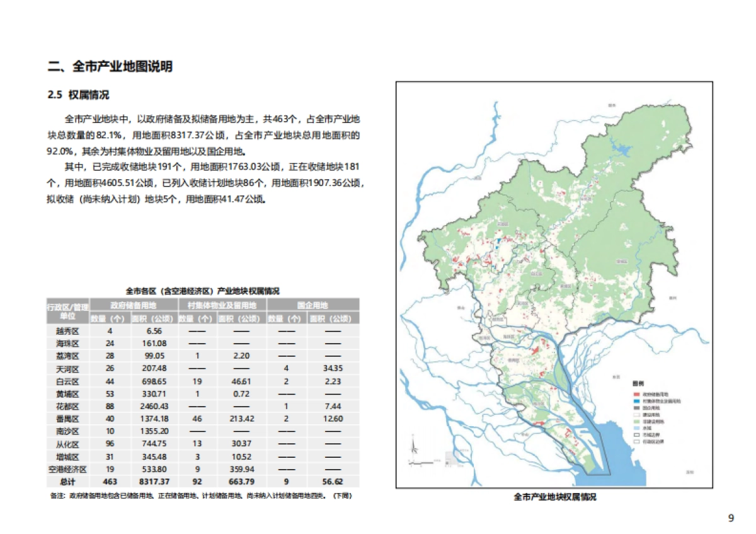756x534 pixels.
Task: Expand the 政府储备用地 table column header
Action: coord(133,305)
